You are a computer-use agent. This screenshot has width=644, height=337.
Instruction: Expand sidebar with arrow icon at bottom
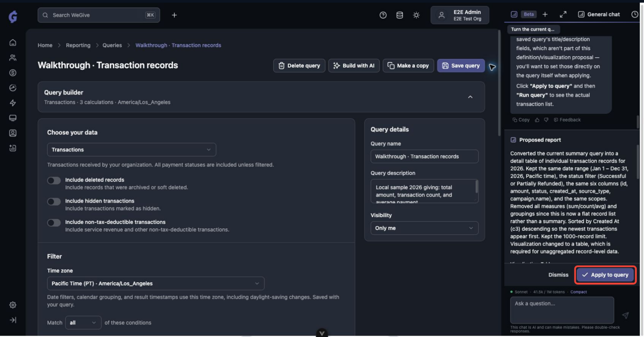pos(13,320)
